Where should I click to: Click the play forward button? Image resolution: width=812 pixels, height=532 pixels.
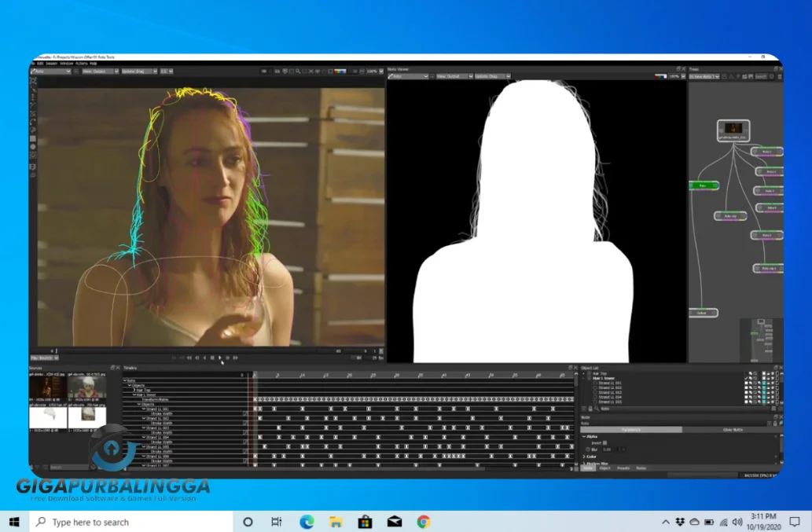click(x=219, y=358)
